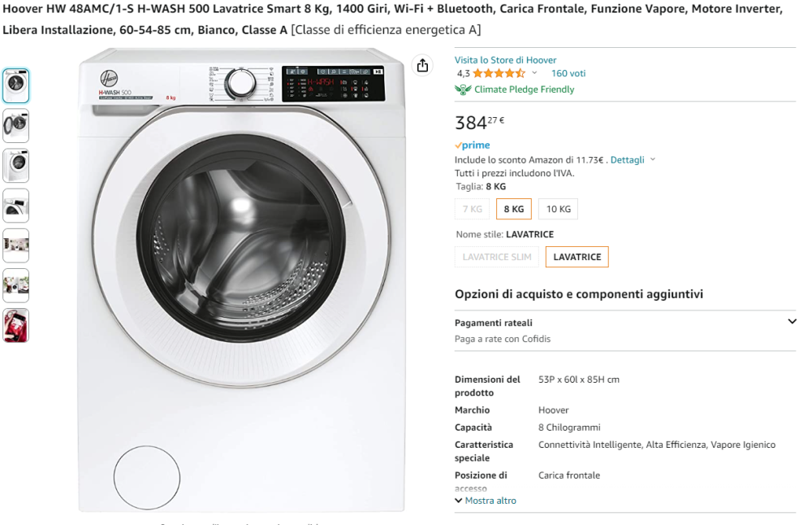Select the LAVATRICE SLIM style option
The height and width of the screenshot is (525, 812).
click(x=497, y=257)
